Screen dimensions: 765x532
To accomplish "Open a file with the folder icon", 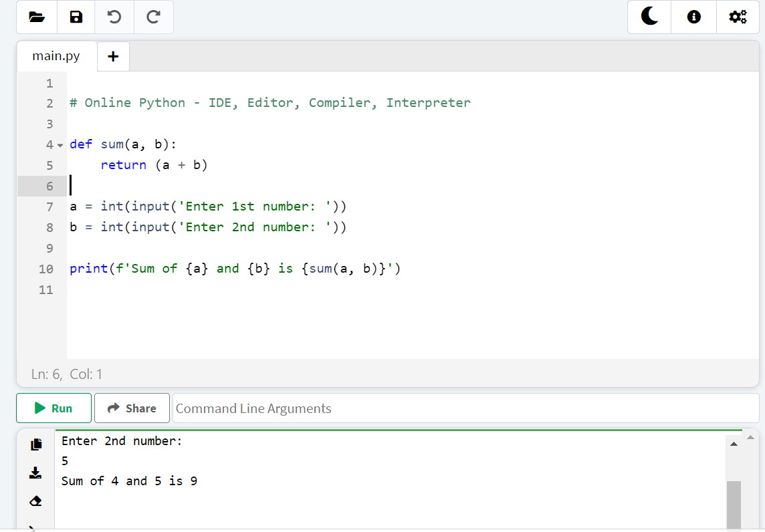I will (37, 17).
